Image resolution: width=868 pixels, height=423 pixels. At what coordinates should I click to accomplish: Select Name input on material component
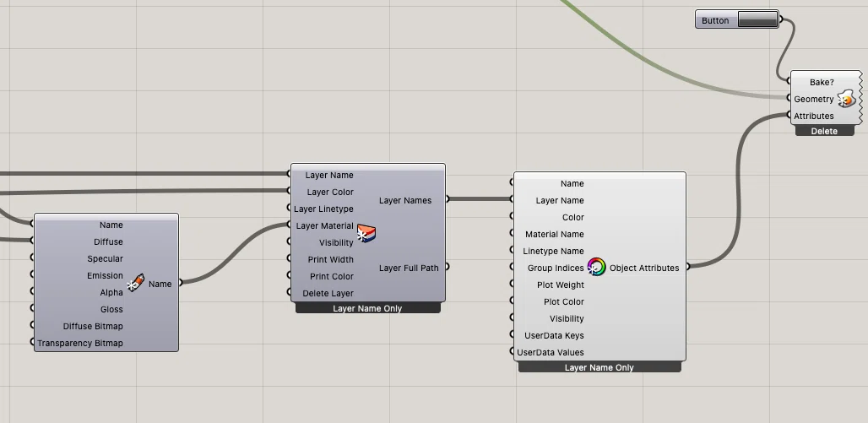(111, 225)
